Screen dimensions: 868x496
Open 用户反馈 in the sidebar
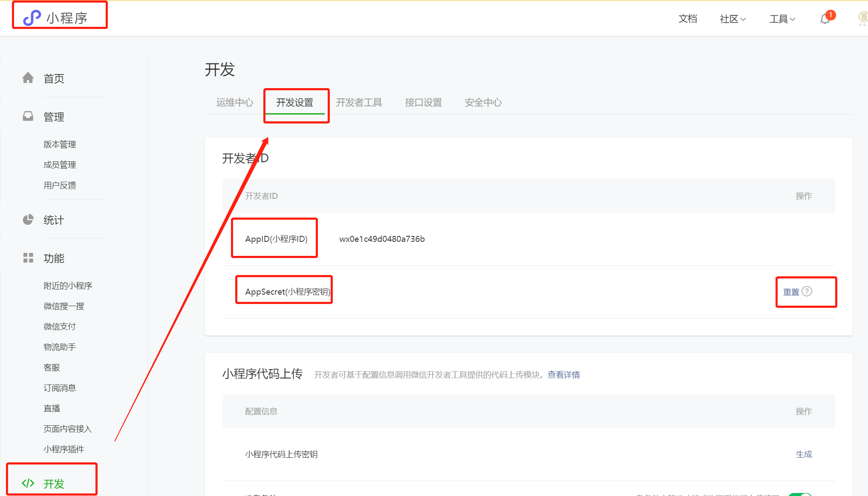point(60,185)
